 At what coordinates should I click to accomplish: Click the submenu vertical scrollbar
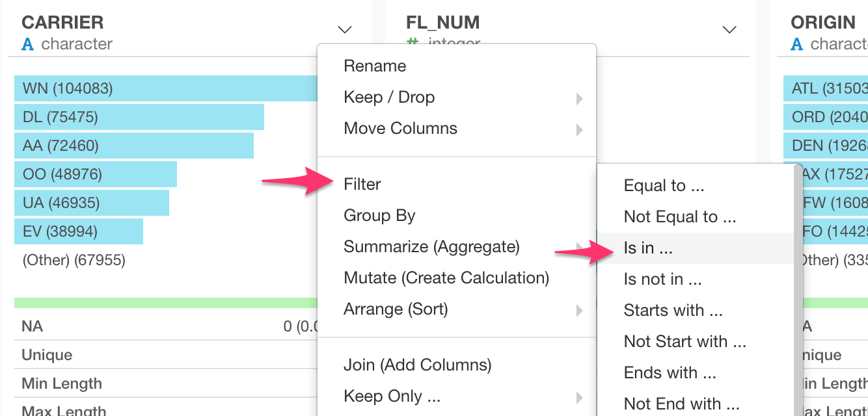(798, 291)
